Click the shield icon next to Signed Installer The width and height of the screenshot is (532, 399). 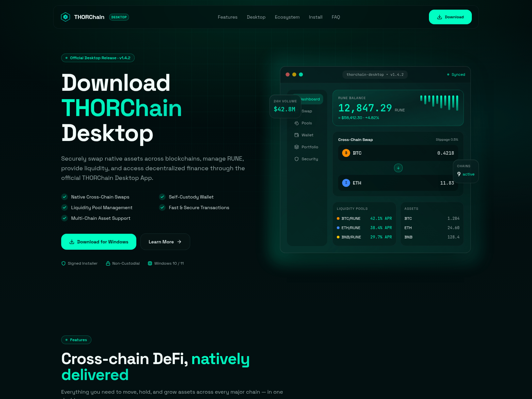(x=64, y=263)
